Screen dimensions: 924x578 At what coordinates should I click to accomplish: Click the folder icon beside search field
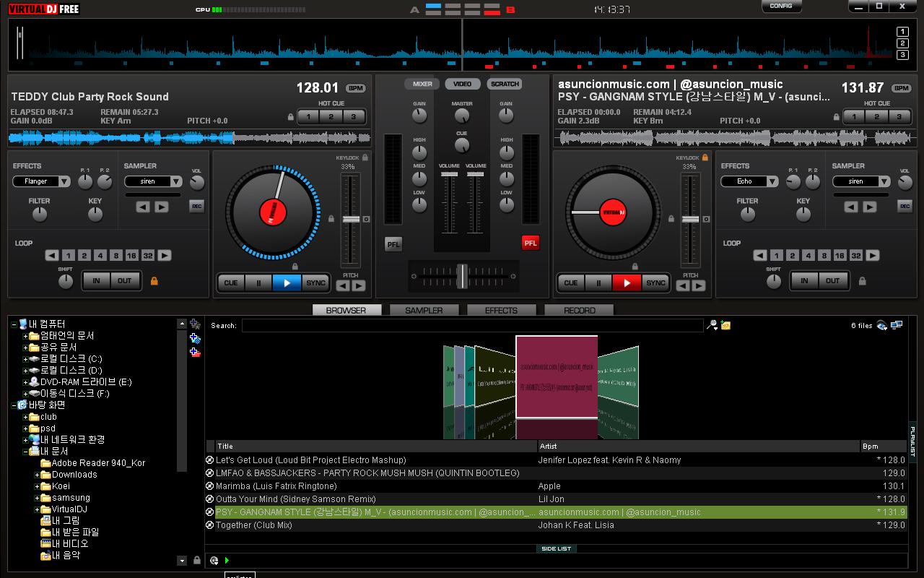726,326
